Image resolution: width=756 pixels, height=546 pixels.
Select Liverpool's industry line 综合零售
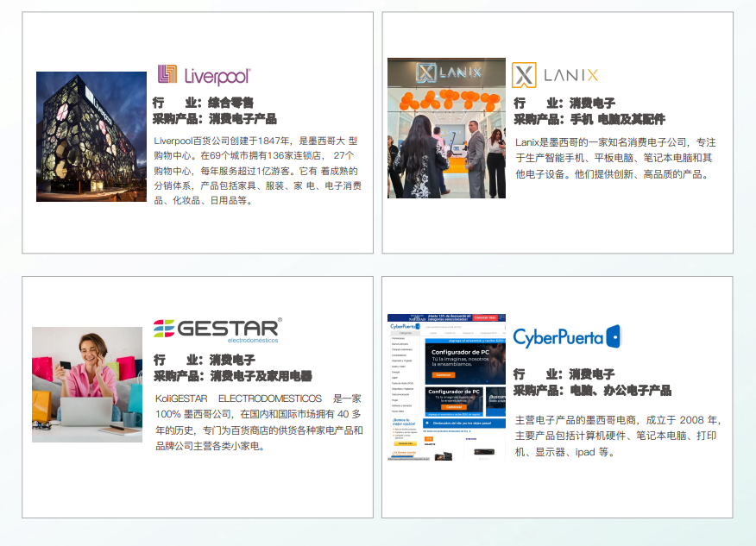coord(203,103)
